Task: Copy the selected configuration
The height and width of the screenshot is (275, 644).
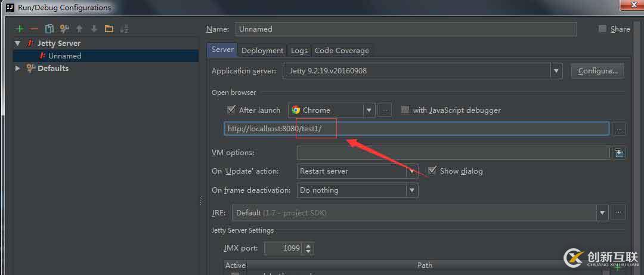Action: click(49, 29)
